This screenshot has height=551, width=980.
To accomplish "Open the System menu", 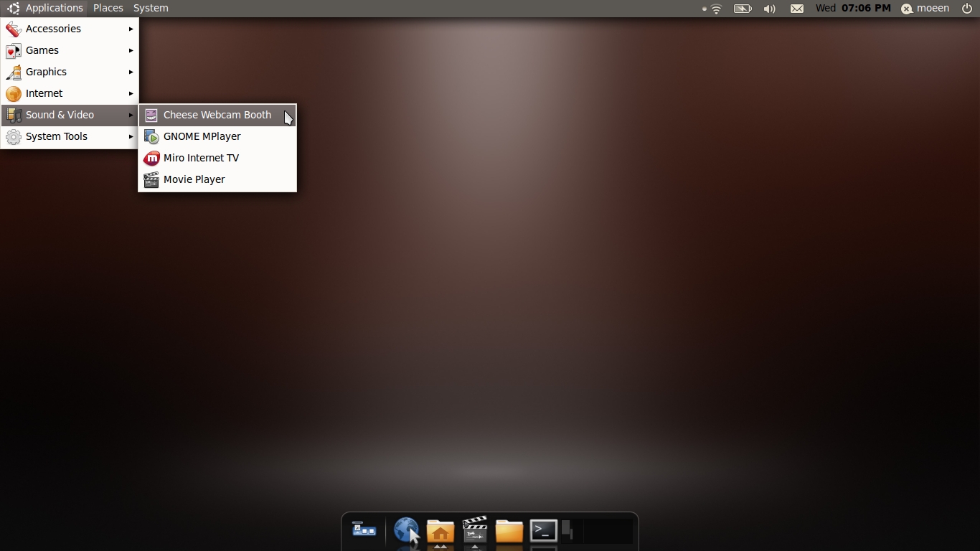I will pos(151,8).
